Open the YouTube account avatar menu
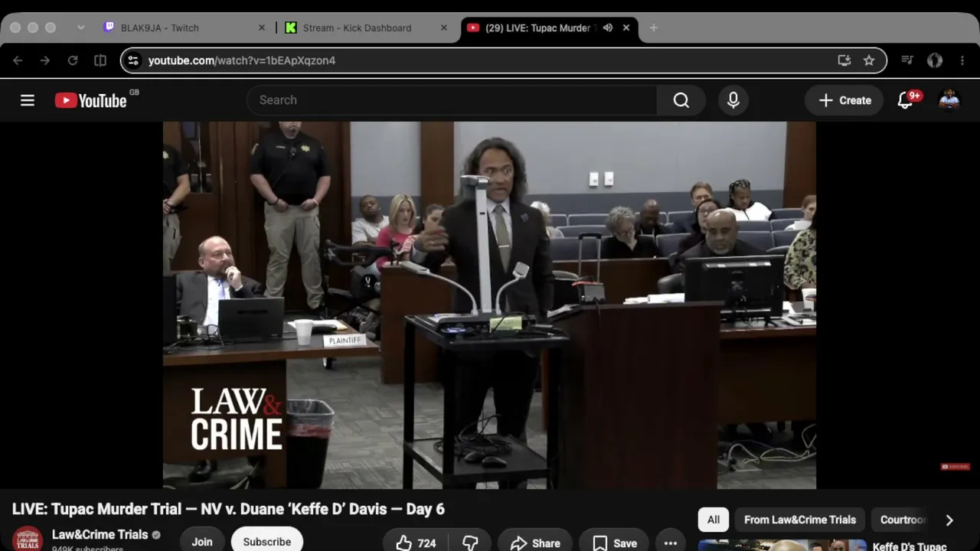This screenshot has height=551, width=980. (949, 100)
